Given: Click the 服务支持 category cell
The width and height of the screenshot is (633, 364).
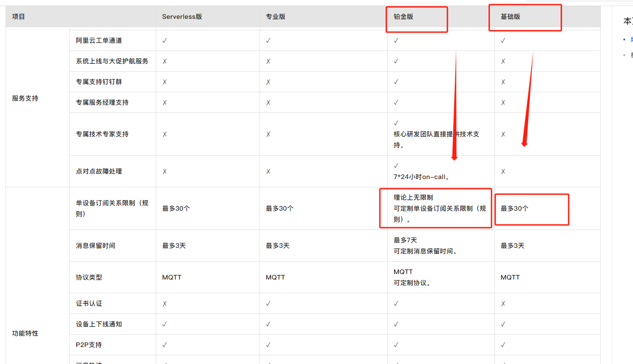Looking at the screenshot, I should click(25, 98).
